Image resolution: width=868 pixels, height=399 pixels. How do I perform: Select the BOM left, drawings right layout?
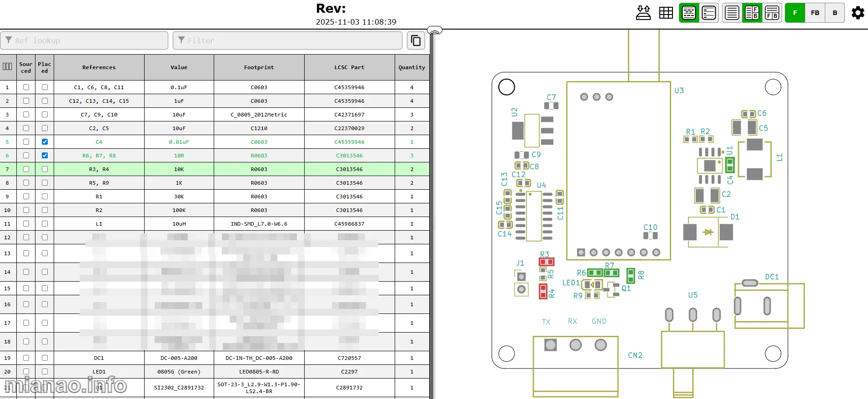pos(752,13)
